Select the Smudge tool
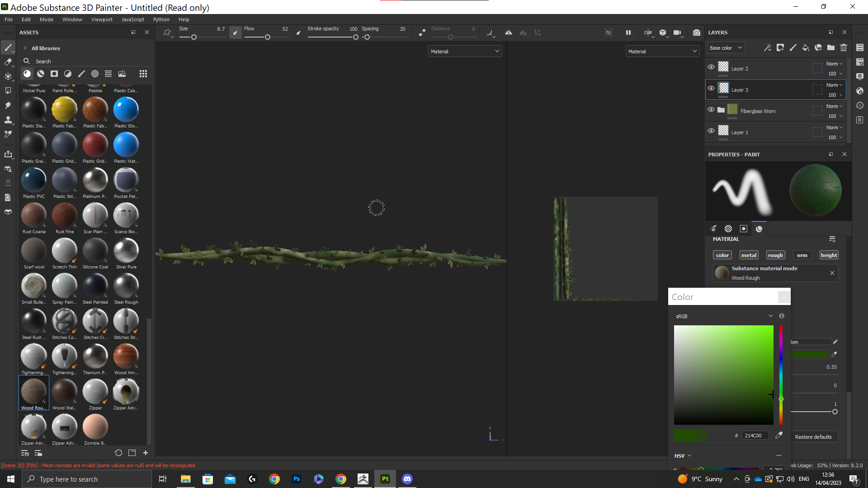868x488 pixels. [8, 105]
